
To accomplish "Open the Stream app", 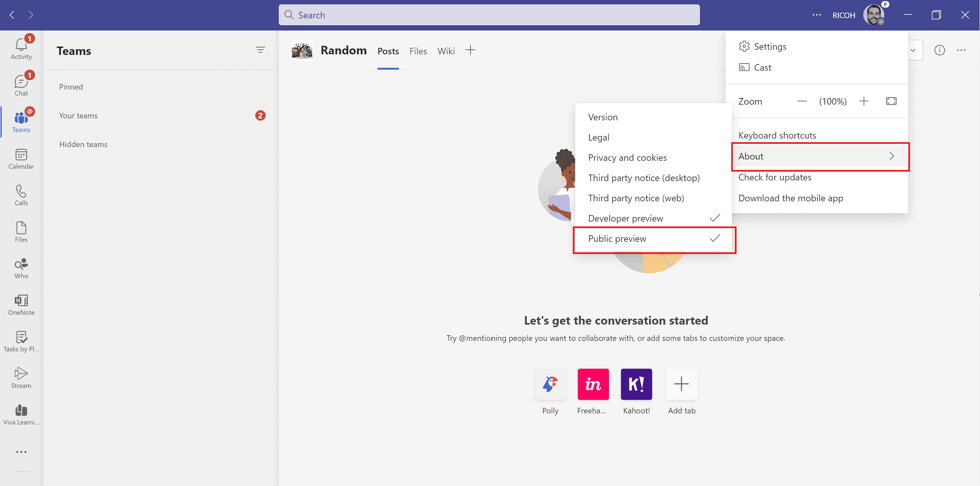I will tap(21, 378).
